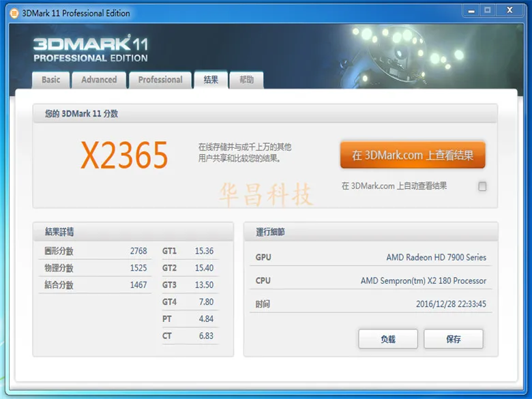Click the 负载 button
532x399 pixels.
pyautogui.click(x=388, y=339)
